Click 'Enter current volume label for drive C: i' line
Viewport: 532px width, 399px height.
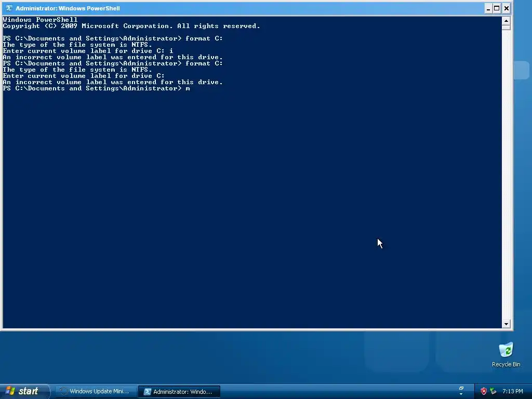click(88, 51)
